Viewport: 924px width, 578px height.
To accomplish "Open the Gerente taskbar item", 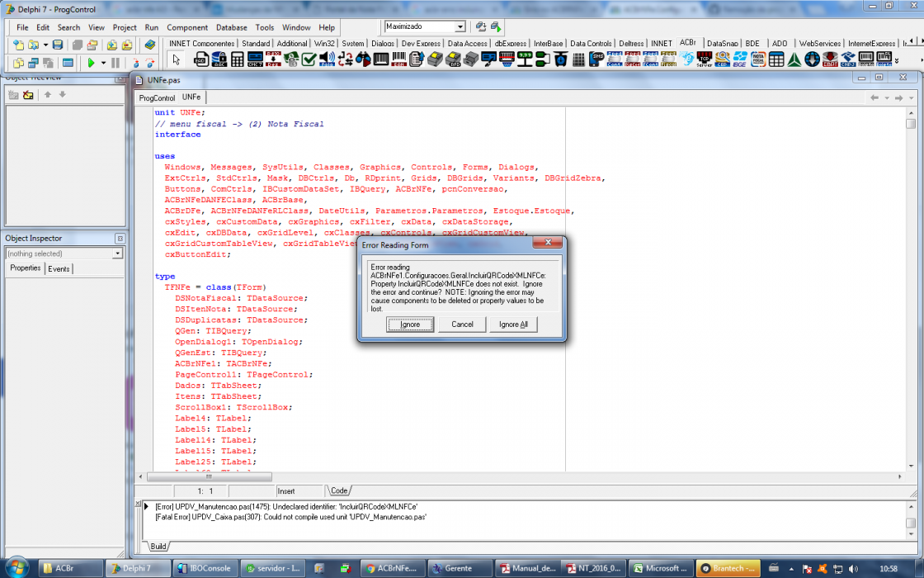I will pyautogui.click(x=460, y=569).
